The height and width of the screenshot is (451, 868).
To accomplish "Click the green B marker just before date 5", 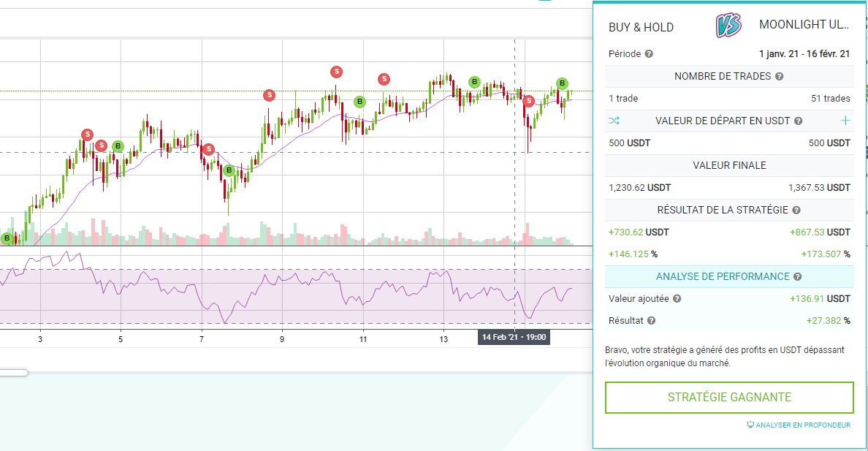I will click(118, 146).
